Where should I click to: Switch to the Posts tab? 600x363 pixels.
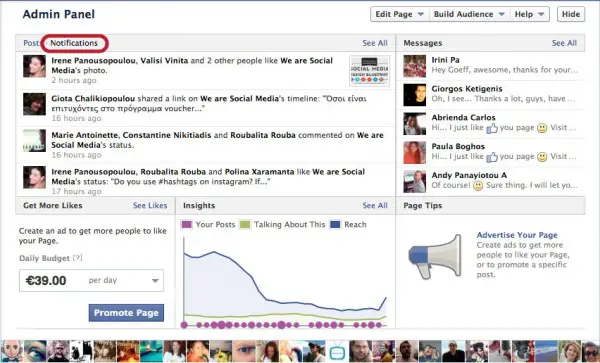click(31, 43)
